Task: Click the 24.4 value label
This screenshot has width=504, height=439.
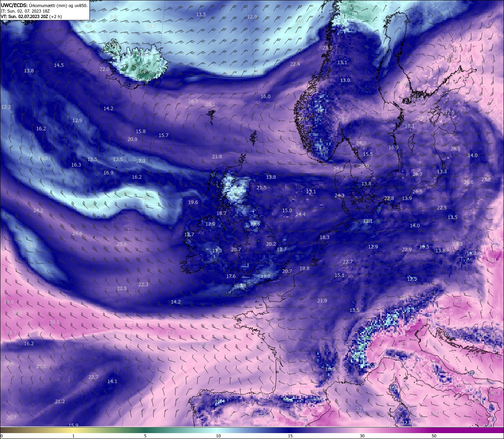Action: click(300, 215)
